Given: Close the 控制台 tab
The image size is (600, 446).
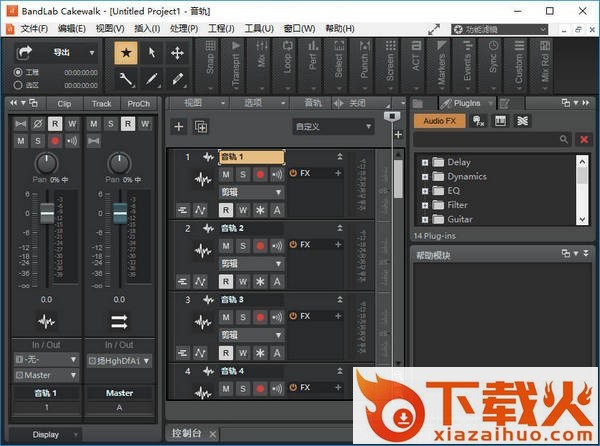Looking at the screenshot, I should click(213, 434).
